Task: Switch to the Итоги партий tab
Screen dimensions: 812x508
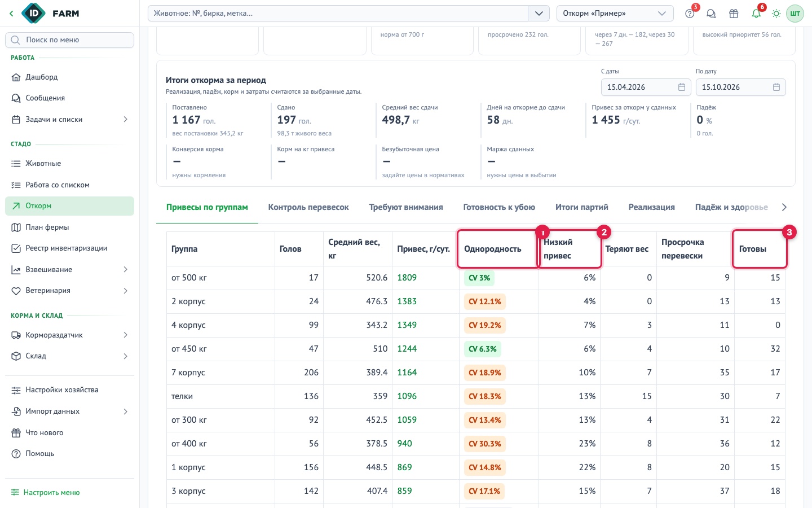Action: click(582, 207)
